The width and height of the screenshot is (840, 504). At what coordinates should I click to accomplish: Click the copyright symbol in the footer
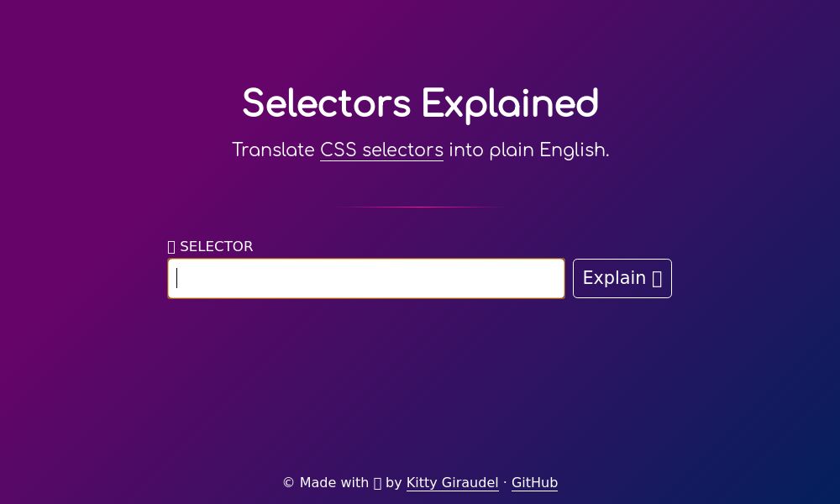(288, 482)
